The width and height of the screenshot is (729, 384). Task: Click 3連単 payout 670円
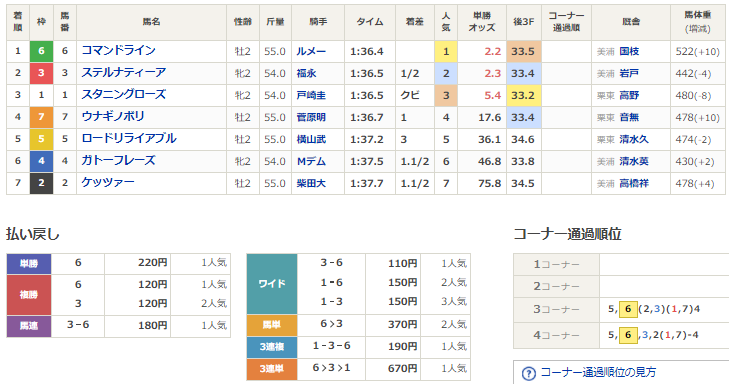pos(402,369)
